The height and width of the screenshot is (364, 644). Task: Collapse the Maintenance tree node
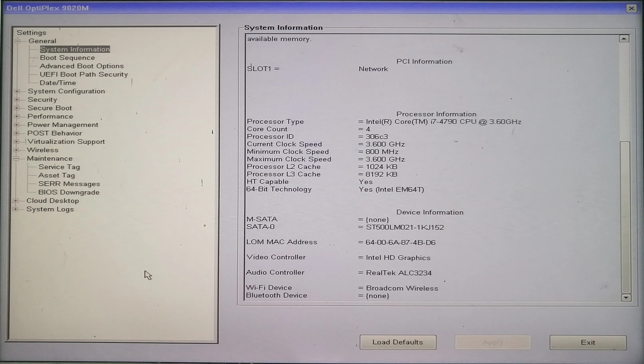(16, 159)
